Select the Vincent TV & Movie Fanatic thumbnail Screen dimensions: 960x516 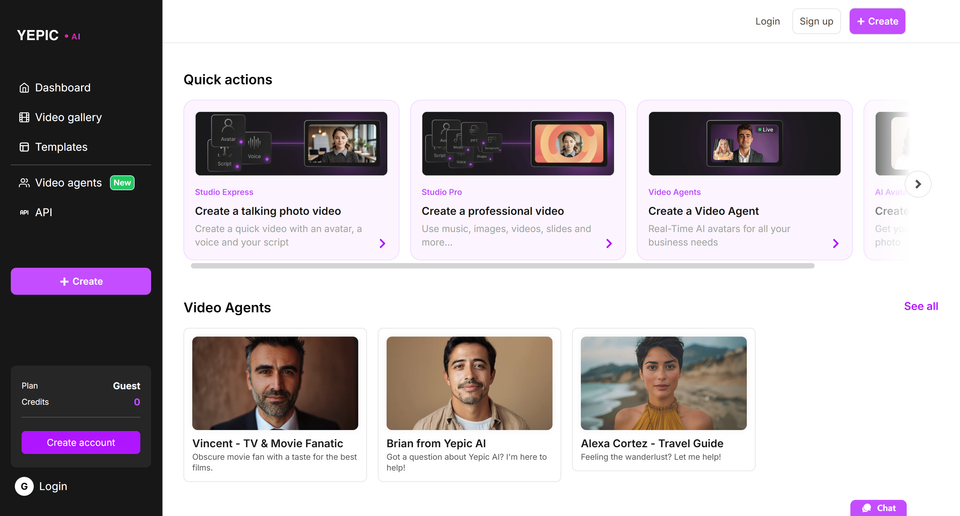coord(275,383)
